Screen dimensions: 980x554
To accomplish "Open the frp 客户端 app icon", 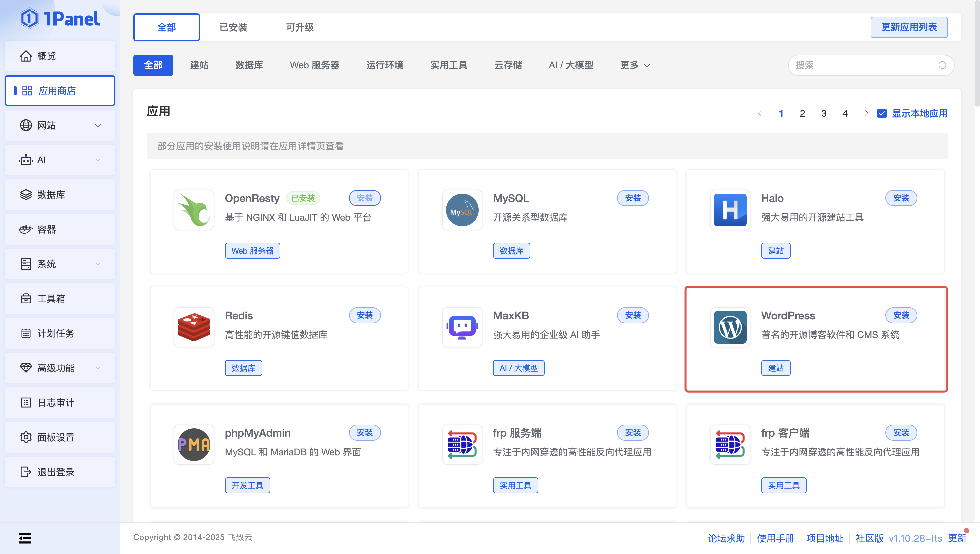I will (x=730, y=444).
